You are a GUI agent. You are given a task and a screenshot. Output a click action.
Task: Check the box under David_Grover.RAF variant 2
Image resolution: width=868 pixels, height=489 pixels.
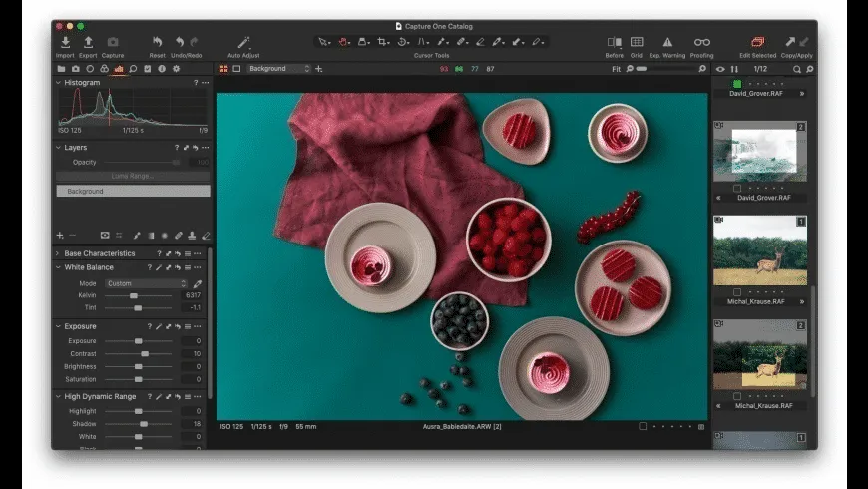tap(737, 189)
